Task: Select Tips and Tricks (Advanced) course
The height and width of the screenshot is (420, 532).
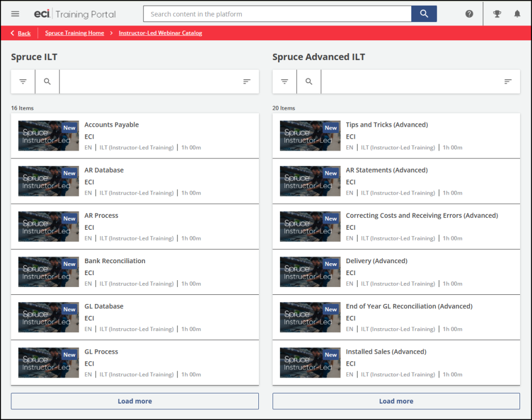Action: click(387, 125)
